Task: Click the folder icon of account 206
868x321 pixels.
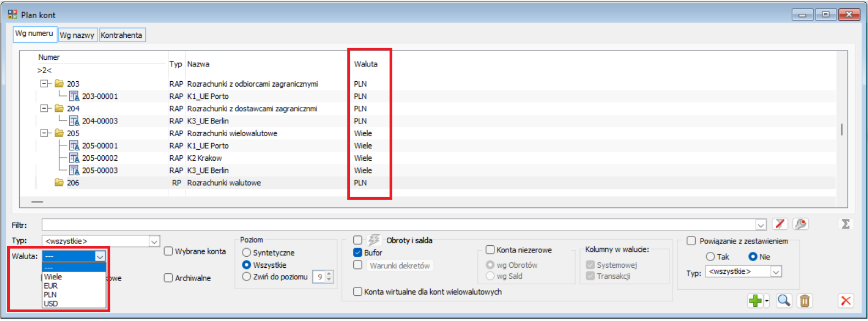Action: tap(59, 182)
